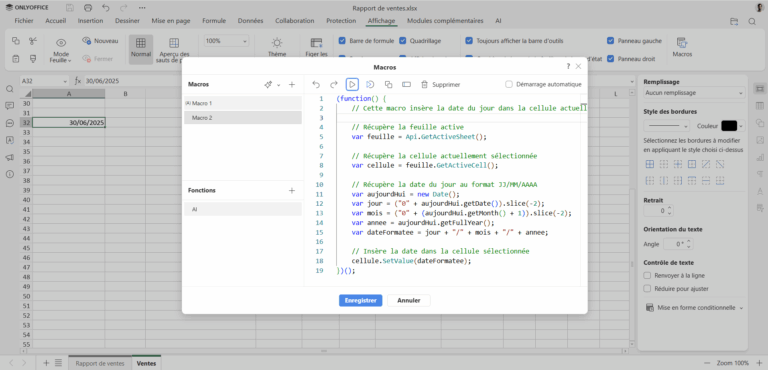Switch to the Modules complémentaires tab
The width and height of the screenshot is (768, 370).
click(x=445, y=21)
